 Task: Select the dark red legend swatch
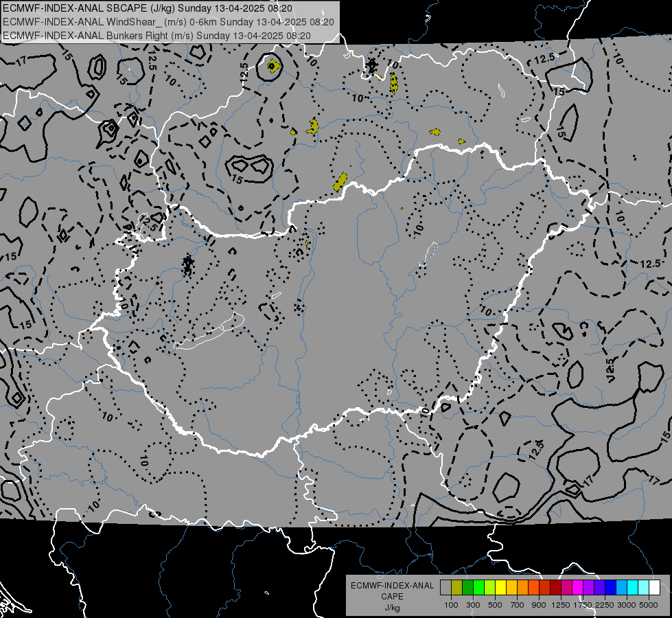pos(555,587)
